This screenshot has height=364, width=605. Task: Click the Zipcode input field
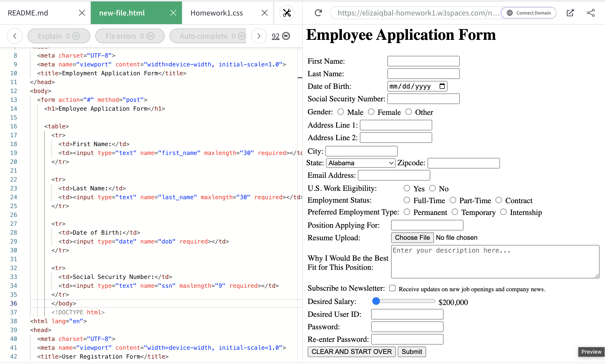(463, 163)
